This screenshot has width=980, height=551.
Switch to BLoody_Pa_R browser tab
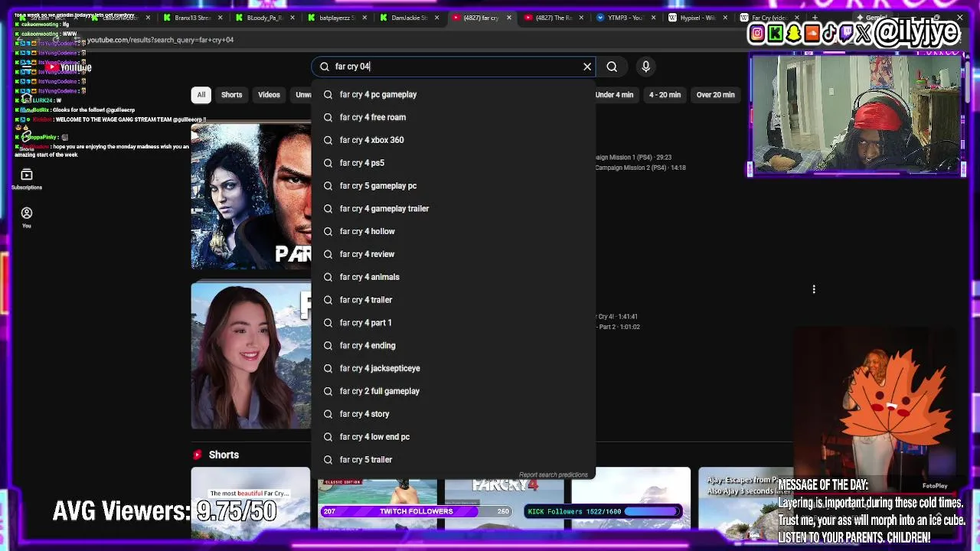[264, 18]
